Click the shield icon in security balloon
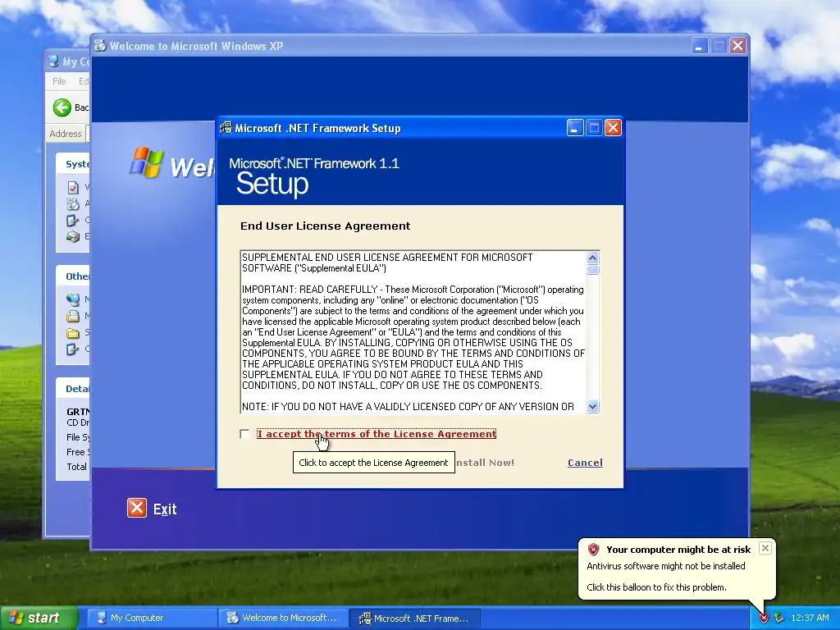The width and height of the screenshot is (840, 630). pos(593,550)
